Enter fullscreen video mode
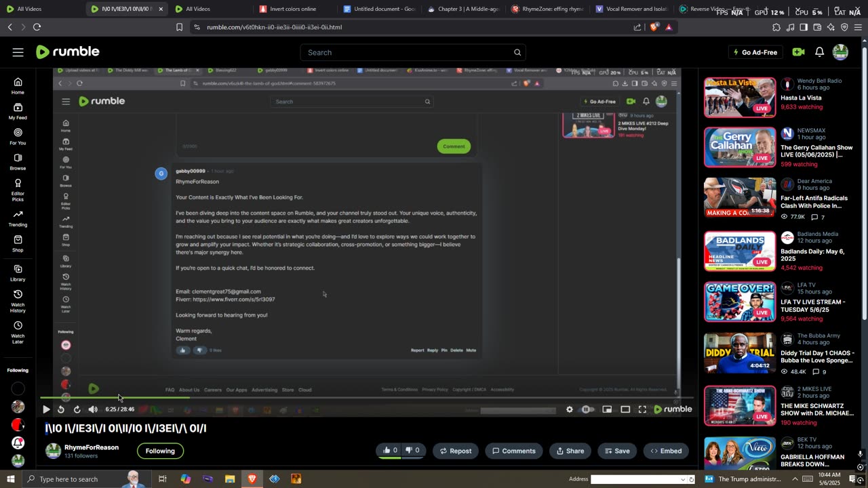868x488 pixels. [x=642, y=409]
